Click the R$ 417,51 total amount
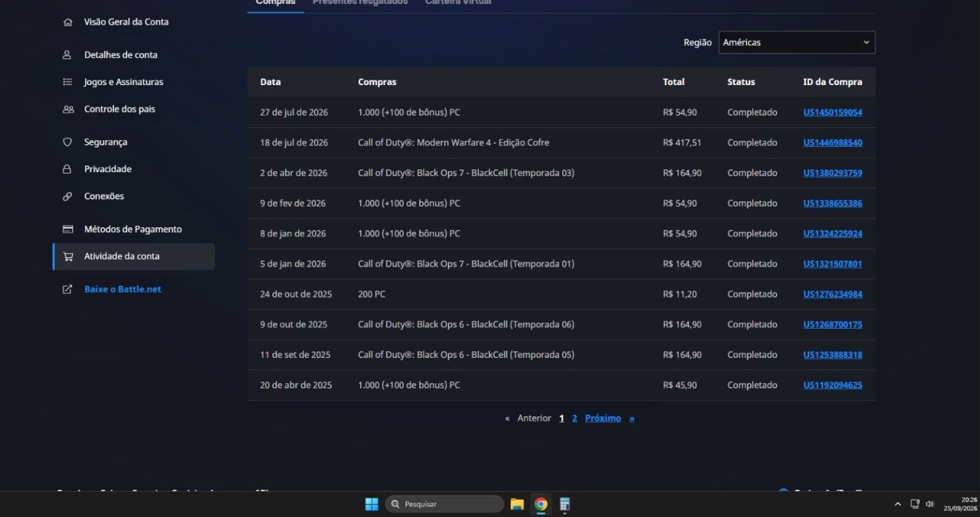 (x=682, y=143)
